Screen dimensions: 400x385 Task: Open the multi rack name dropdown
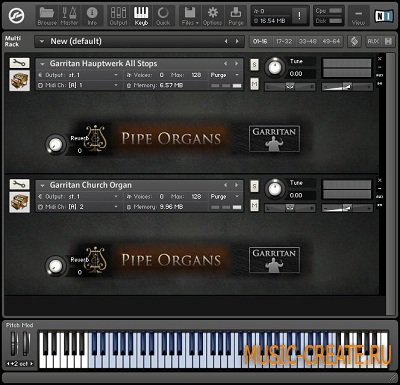[x=42, y=42]
